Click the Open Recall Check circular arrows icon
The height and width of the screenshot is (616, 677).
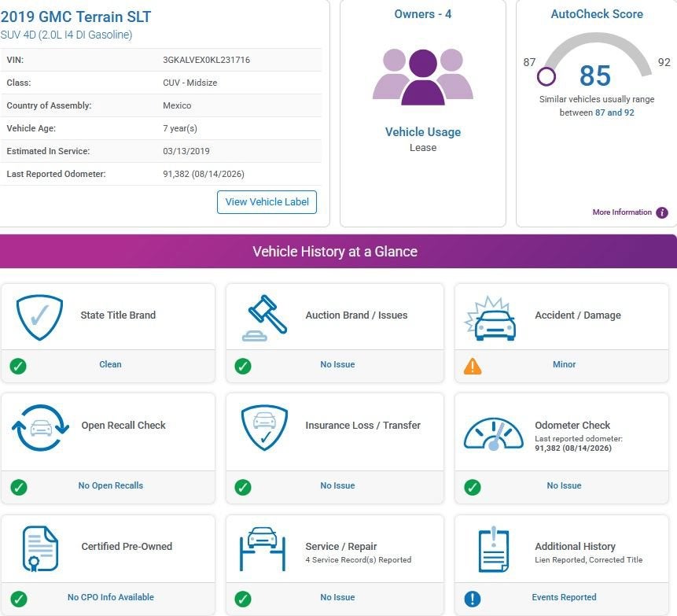point(40,428)
